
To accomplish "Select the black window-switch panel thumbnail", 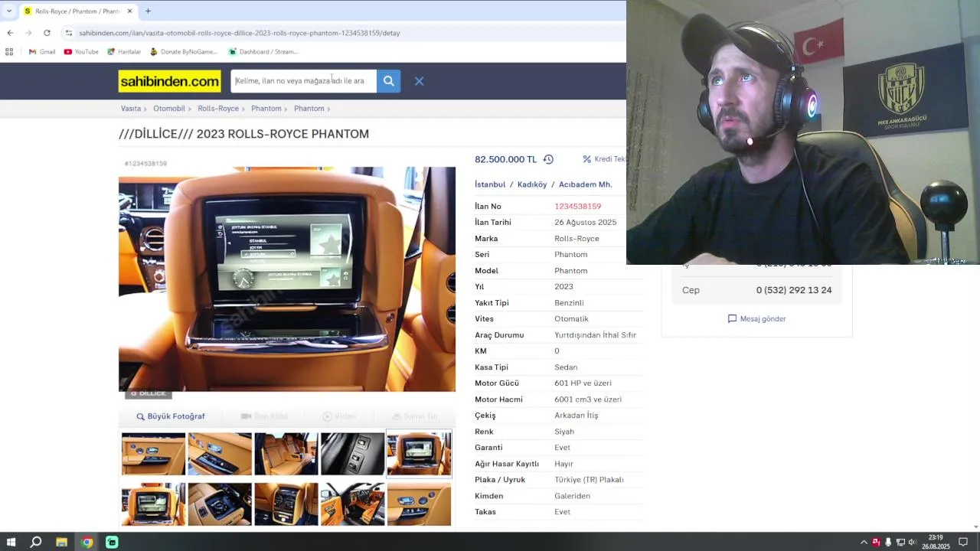I will (352, 454).
